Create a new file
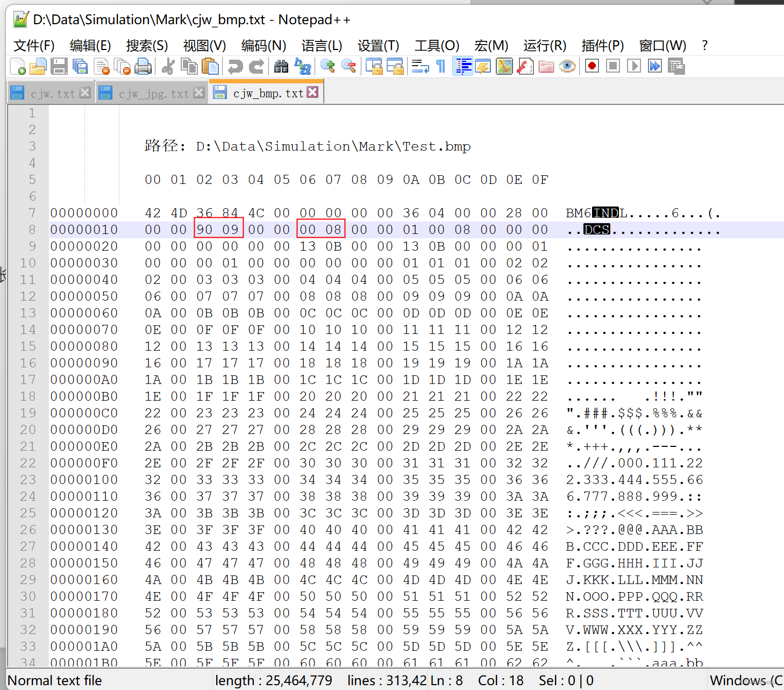 (17, 66)
